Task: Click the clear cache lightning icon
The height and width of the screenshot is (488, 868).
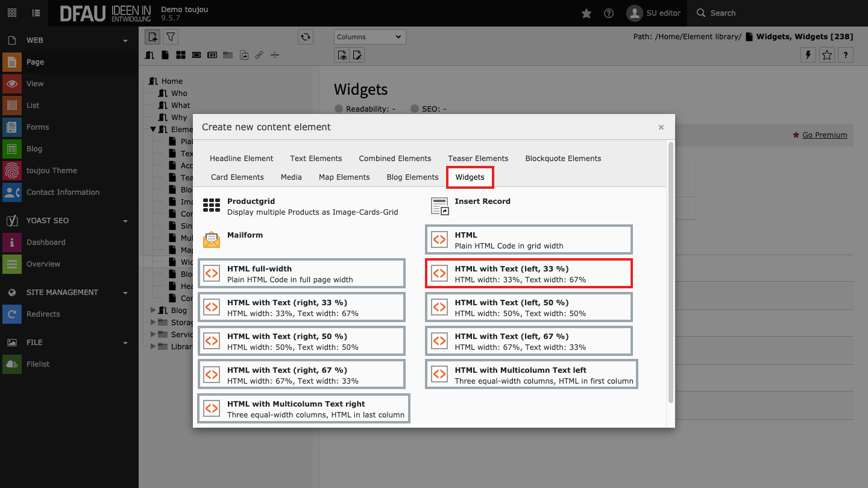Action: tap(808, 55)
